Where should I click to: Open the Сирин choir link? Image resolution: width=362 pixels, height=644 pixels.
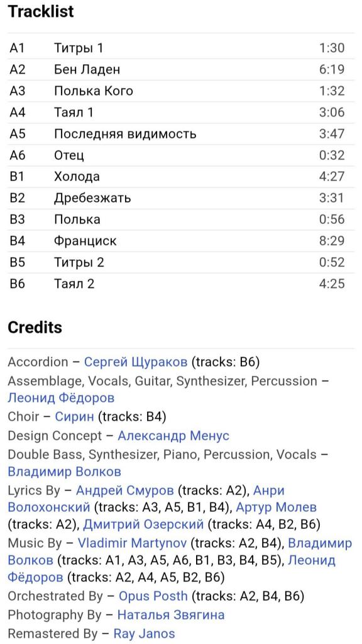pos(75,416)
